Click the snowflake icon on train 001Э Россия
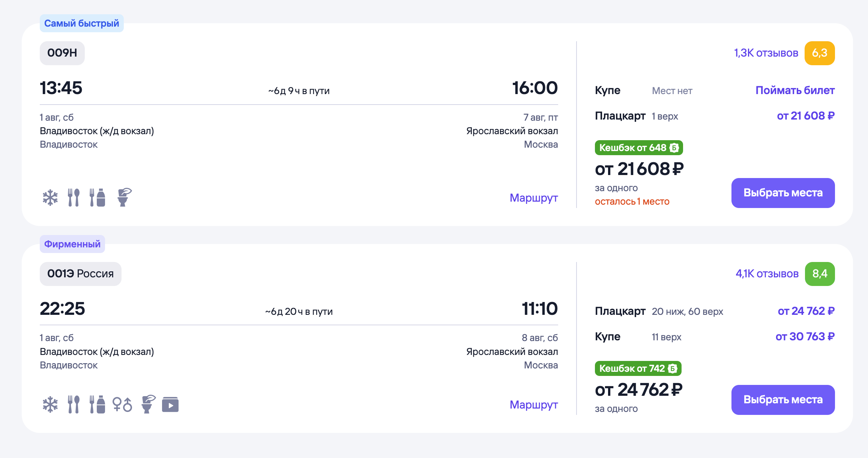The image size is (868, 458). click(x=50, y=404)
